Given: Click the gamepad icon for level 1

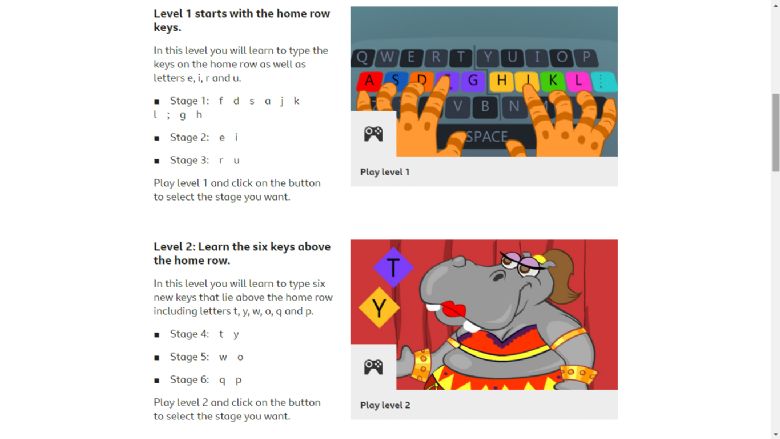Looking at the screenshot, I should 373,134.
